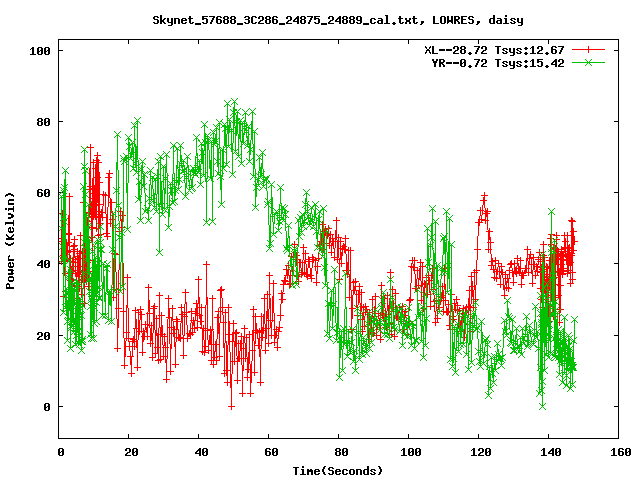Click the green line sample in the YR legend
Image resolution: width=640 pixels, height=480 pixels.
(590, 62)
